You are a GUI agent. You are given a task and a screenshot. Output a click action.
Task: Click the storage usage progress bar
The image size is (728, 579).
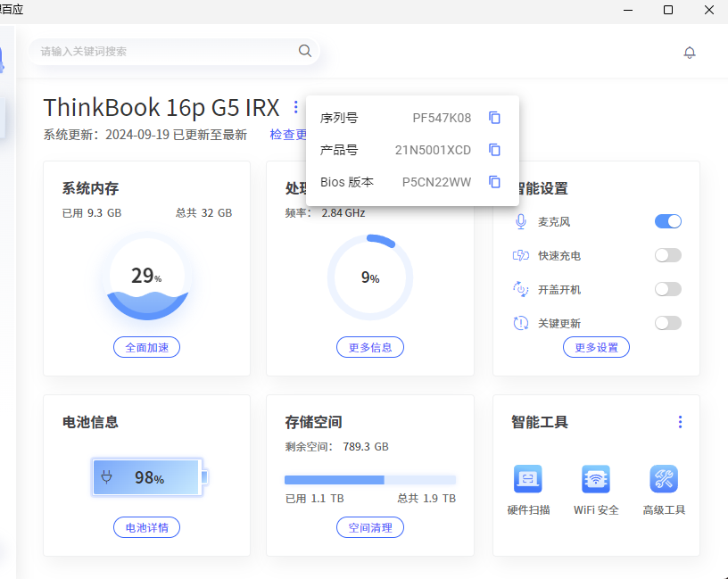point(370,480)
